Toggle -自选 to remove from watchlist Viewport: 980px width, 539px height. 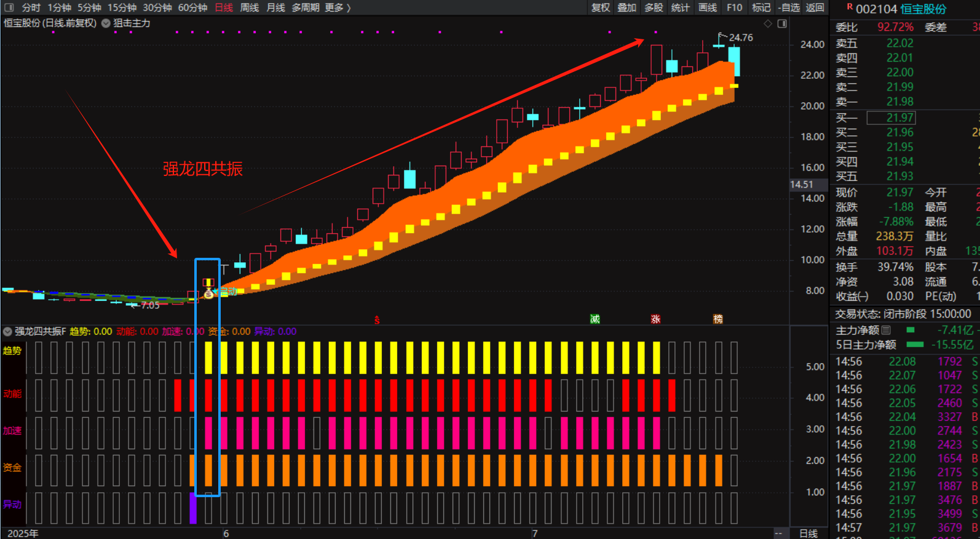(x=788, y=7)
